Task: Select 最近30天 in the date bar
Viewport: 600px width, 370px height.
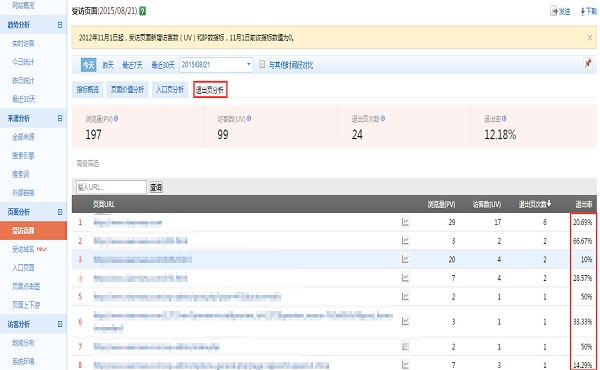Action: coord(163,65)
